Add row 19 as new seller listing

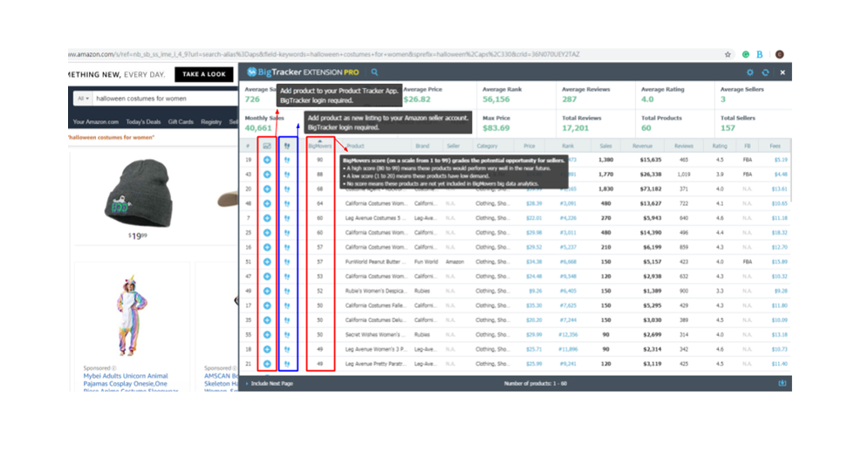[x=287, y=160]
